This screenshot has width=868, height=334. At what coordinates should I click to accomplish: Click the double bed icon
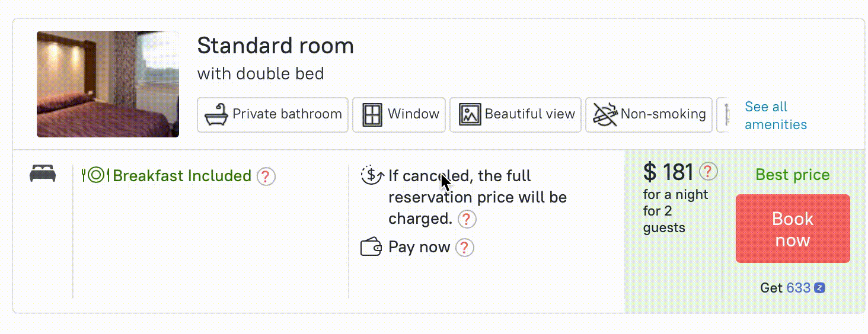coord(43,175)
